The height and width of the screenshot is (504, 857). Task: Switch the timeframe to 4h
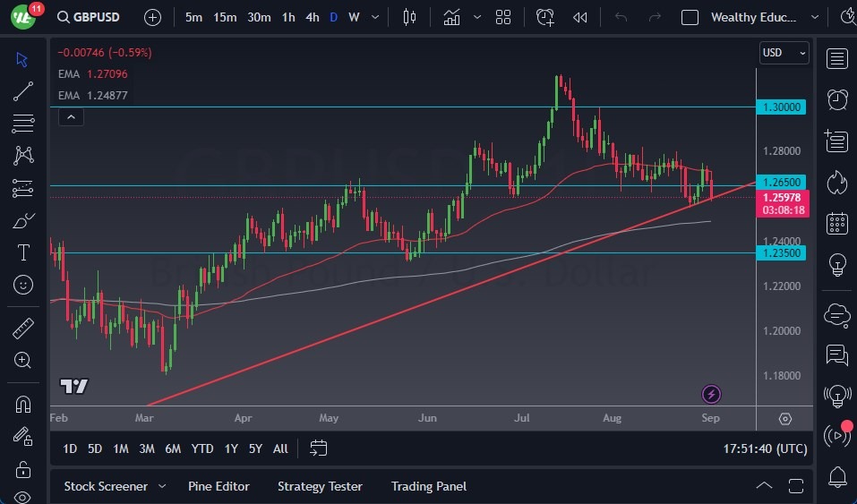pyautogui.click(x=312, y=17)
